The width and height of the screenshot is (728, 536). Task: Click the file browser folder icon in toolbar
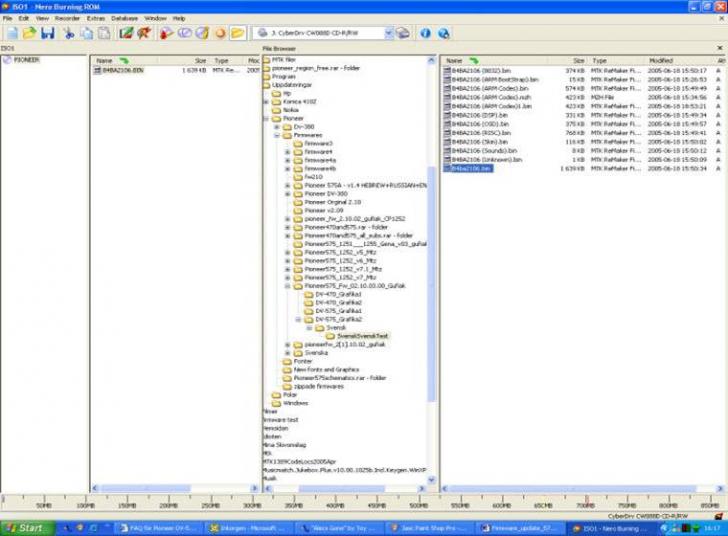pos(238,33)
